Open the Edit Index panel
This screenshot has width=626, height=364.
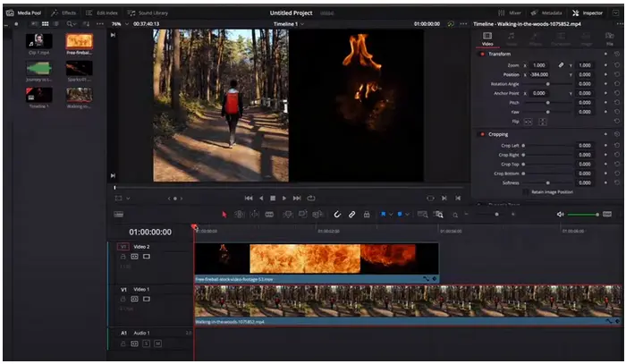[x=102, y=13]
